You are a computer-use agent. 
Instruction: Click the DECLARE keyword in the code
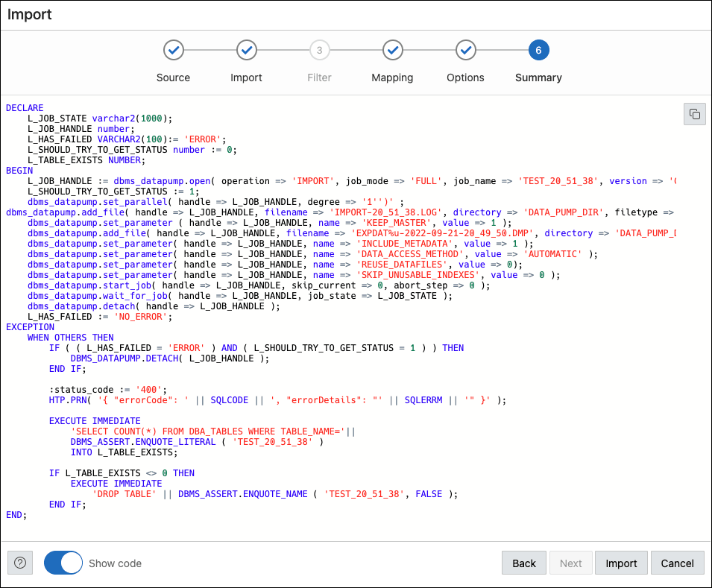point(25,108)
